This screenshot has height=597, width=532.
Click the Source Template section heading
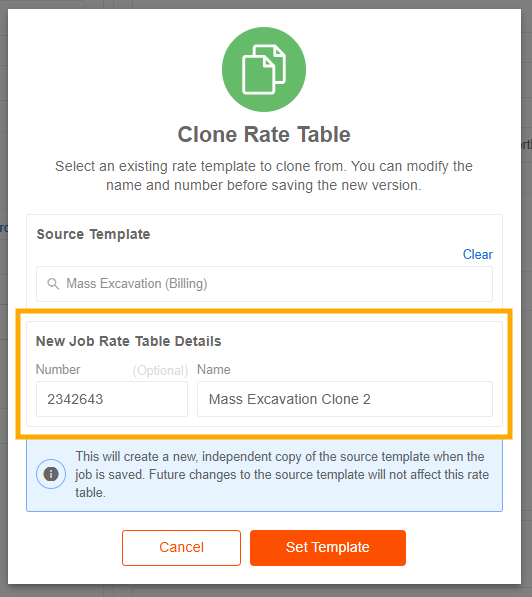[x=93, y=234]
